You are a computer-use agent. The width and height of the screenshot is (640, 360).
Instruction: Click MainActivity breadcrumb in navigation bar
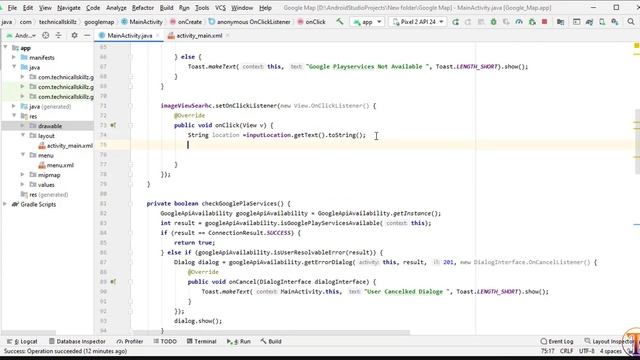pyautogui.click(x=142, y=22)
